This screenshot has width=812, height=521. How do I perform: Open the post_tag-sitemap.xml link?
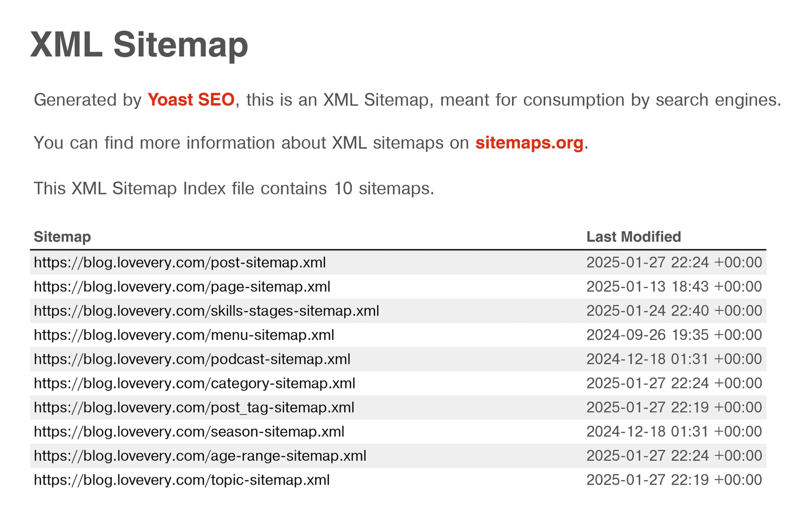point(194,407)
